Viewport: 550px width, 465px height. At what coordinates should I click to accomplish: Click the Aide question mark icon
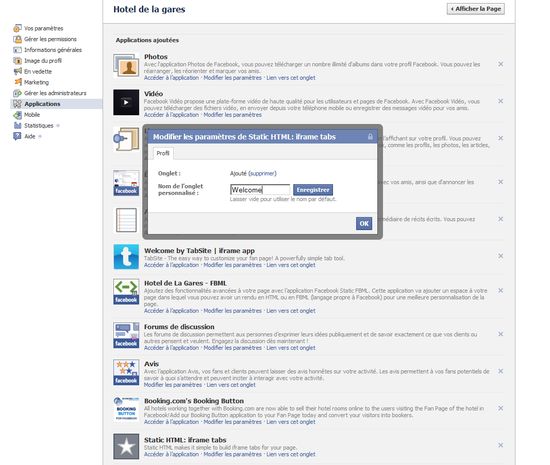pyautogui.click(x=17, y=136)
